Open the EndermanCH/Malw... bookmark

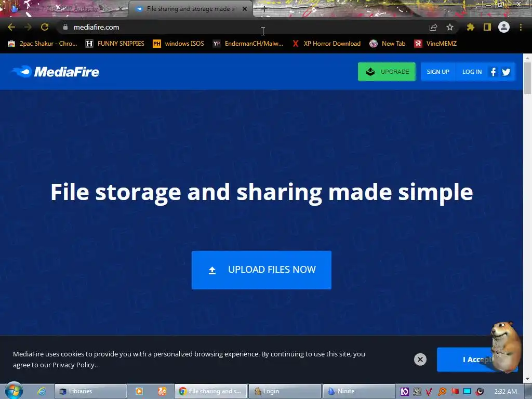pyautogui.click(x=248, y=44)
